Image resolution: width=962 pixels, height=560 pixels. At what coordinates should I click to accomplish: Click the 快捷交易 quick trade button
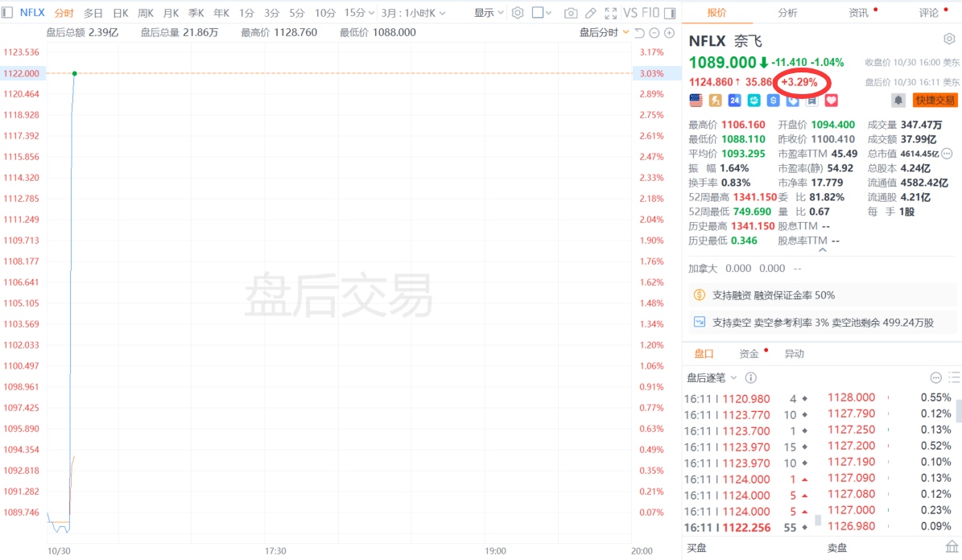coord(935,101)
